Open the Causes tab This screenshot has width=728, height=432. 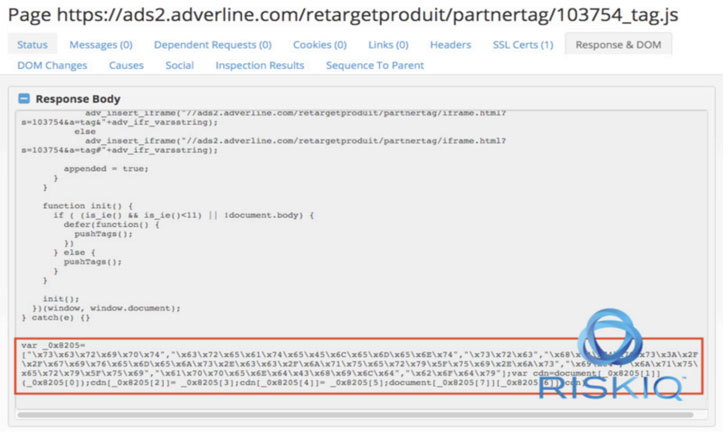[x=126, y=66]
